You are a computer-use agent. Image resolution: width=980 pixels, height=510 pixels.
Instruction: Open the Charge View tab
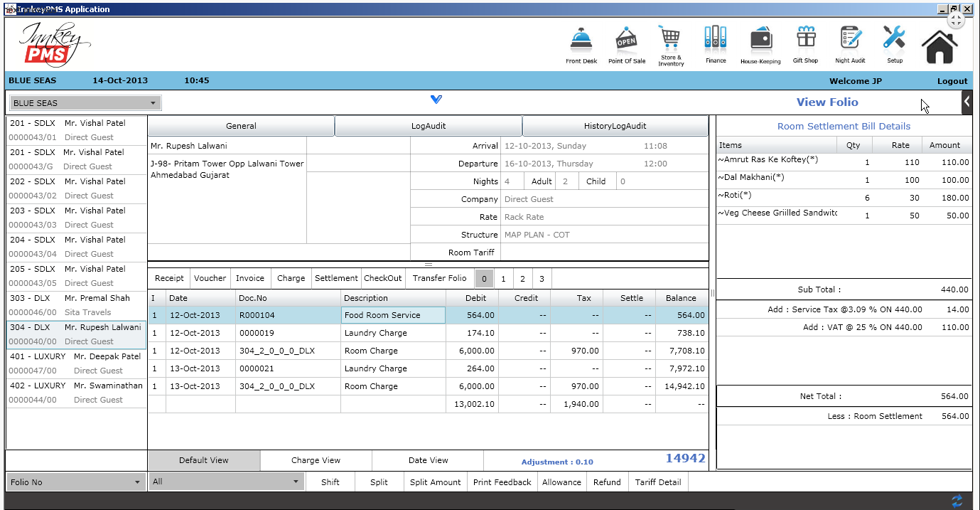pos(315,460)
